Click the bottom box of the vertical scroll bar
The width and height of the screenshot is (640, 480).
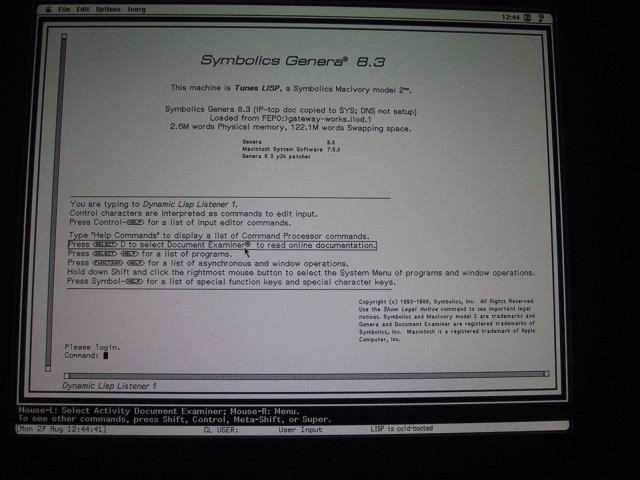click(48, 369)
